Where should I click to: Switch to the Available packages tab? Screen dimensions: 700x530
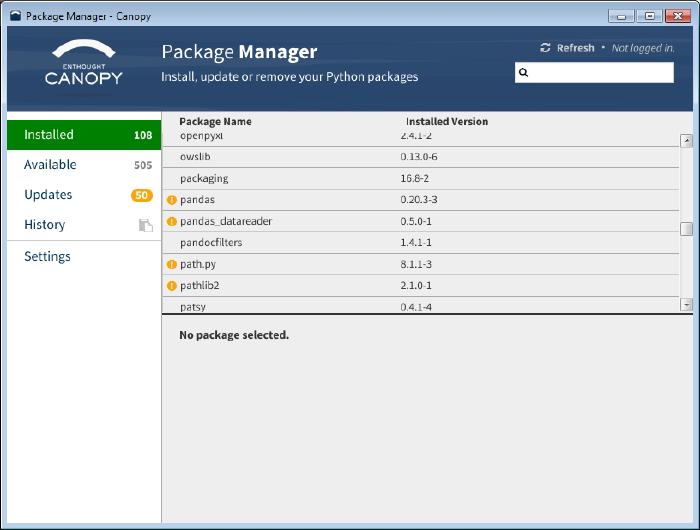point(84,165)
